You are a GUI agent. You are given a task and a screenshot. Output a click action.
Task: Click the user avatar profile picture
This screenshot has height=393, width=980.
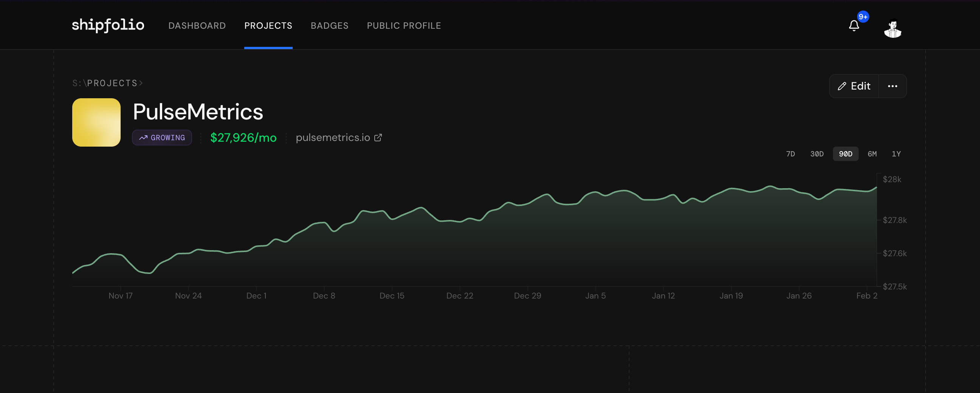point(893,28)
